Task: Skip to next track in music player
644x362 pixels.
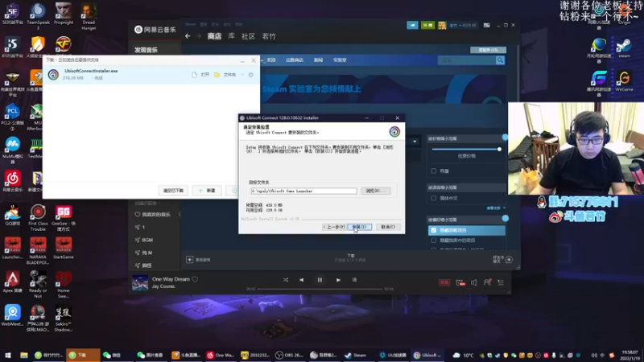Action: point(338,280)
